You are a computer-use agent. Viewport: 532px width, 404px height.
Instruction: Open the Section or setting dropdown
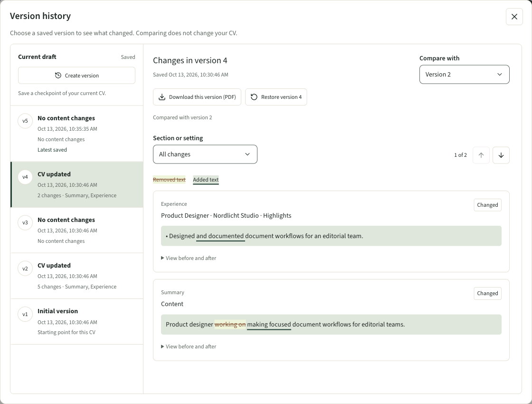(x=205, y=154)
